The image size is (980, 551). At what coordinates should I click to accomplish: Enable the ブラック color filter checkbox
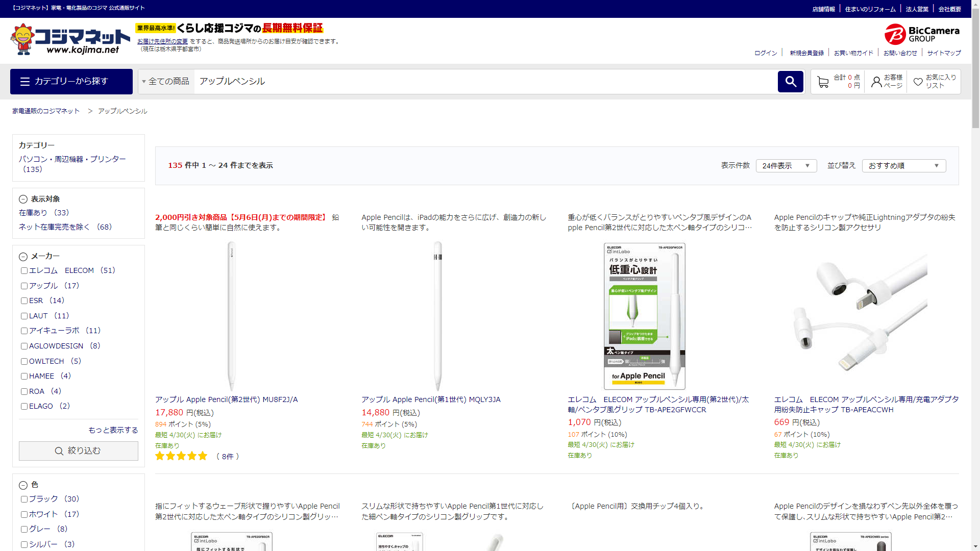click(24, 499)
